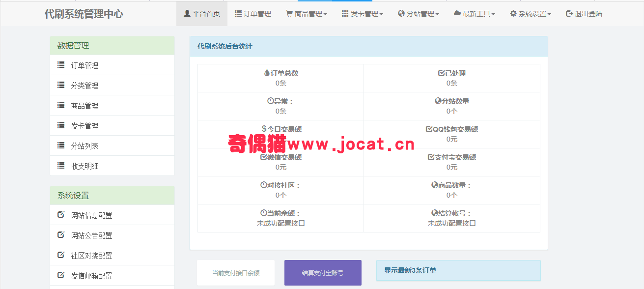Click the grid icon beside 发卡管理

pyautogui.click(x=345, y=14)
